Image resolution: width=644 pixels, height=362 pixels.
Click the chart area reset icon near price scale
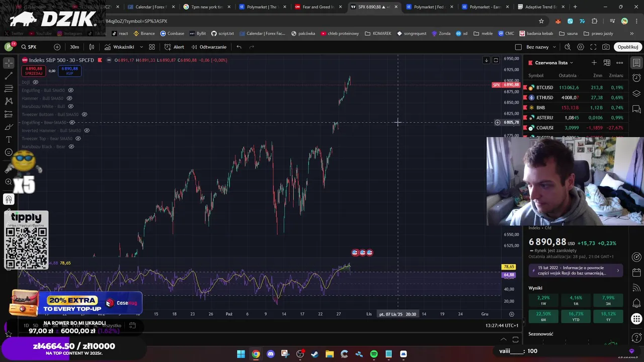click(496, 60)
